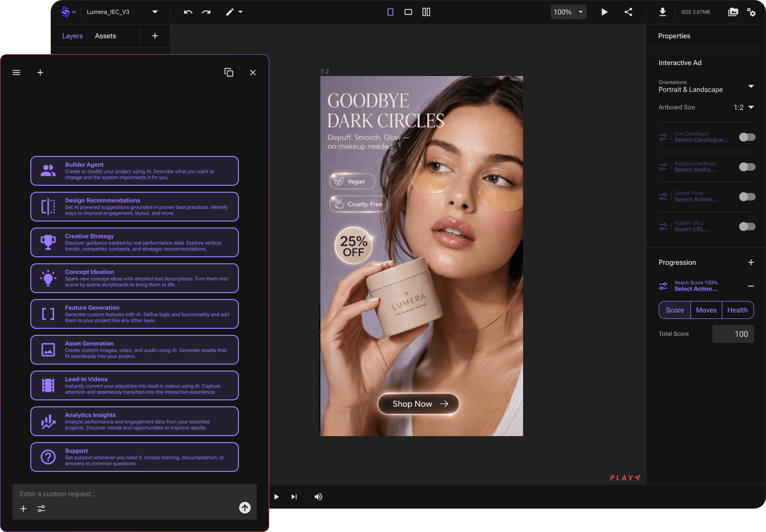The image size is (766, 532).
Task: Switch to the Assets tab
Action: click(x=105, y=36)
